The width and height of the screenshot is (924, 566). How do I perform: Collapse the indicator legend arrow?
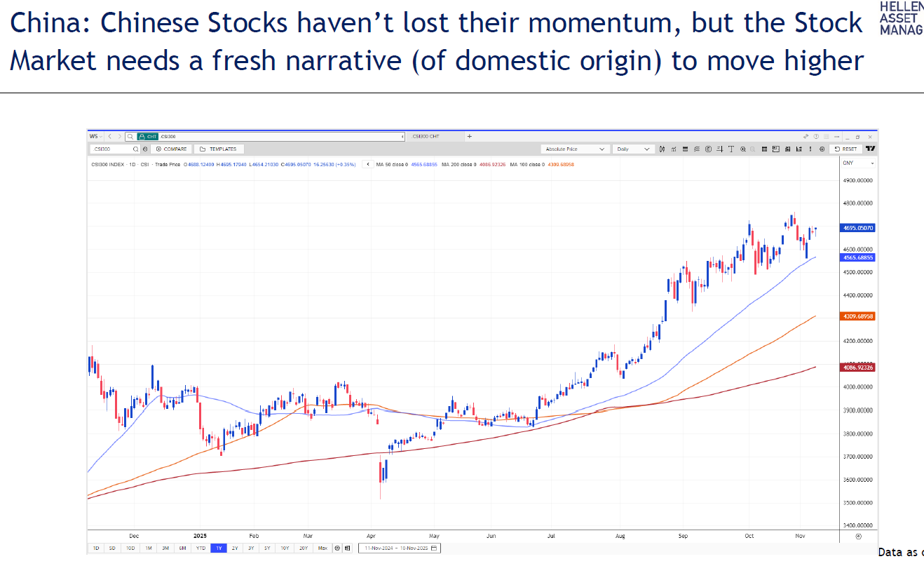point(368,164)
